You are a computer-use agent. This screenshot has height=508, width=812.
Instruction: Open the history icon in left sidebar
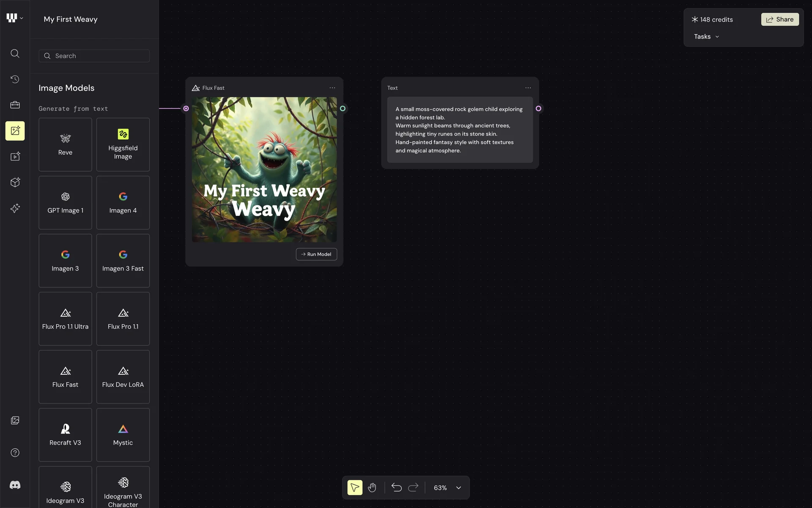(15, 79)
